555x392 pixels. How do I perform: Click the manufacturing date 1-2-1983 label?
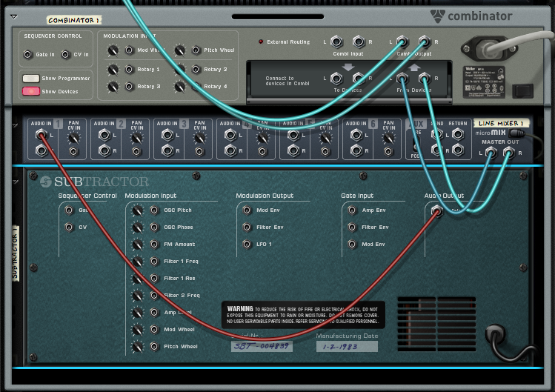(x=347, y=346)
